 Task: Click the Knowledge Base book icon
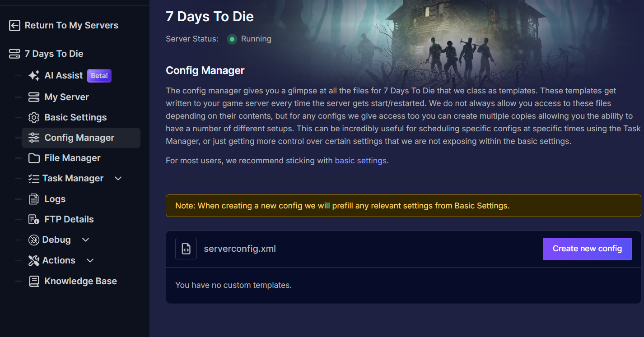point(34,281)
